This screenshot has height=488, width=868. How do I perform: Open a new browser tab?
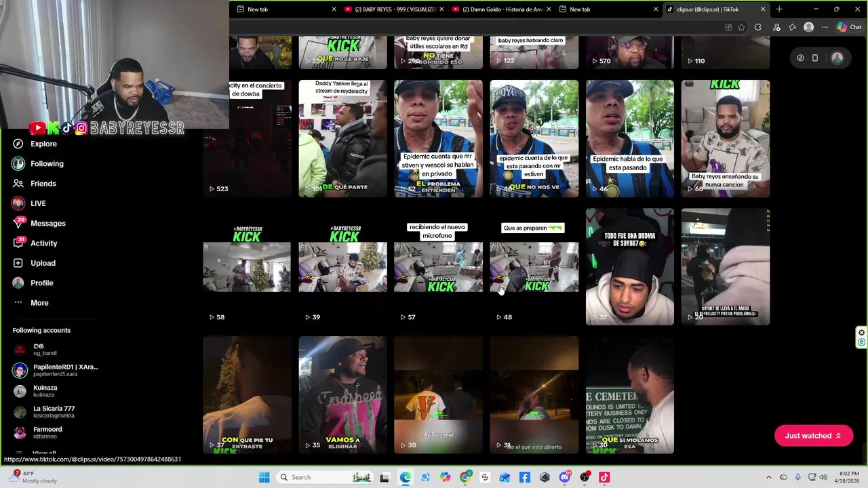tap(779, 9)
